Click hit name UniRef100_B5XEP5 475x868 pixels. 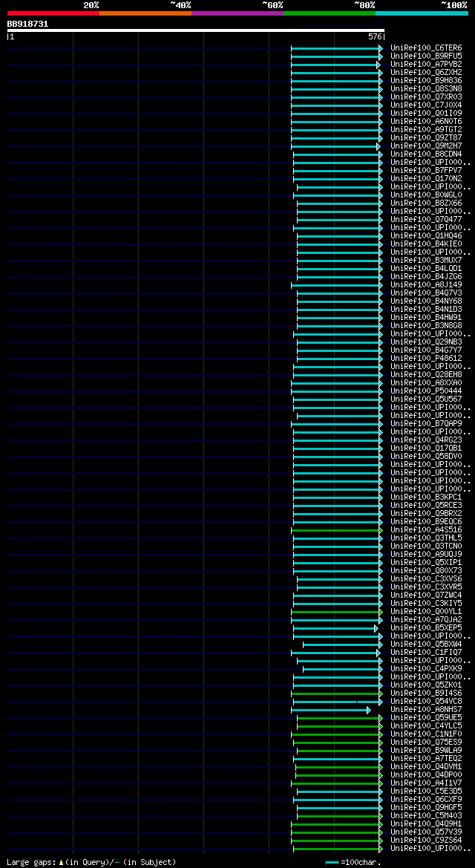[426, 627]
